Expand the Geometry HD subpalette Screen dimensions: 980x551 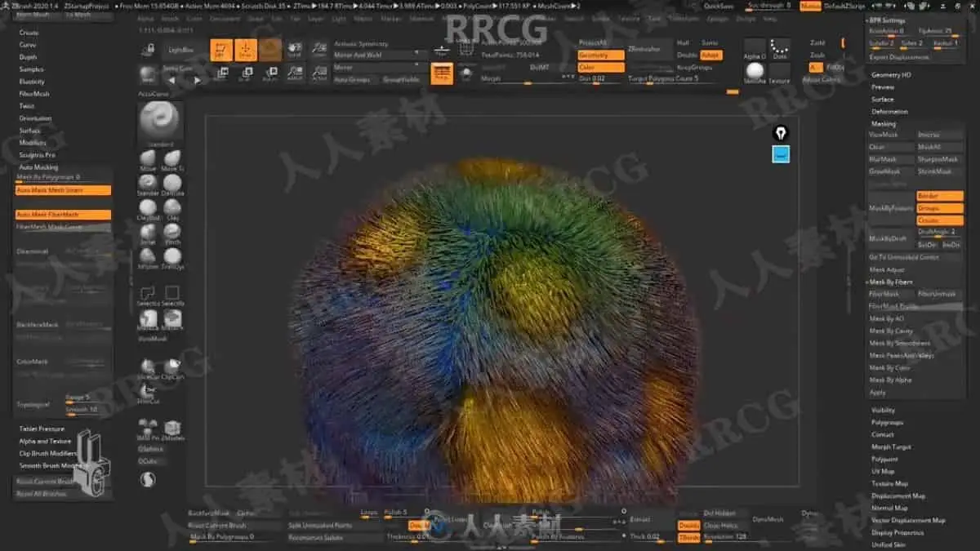[891, 74]
